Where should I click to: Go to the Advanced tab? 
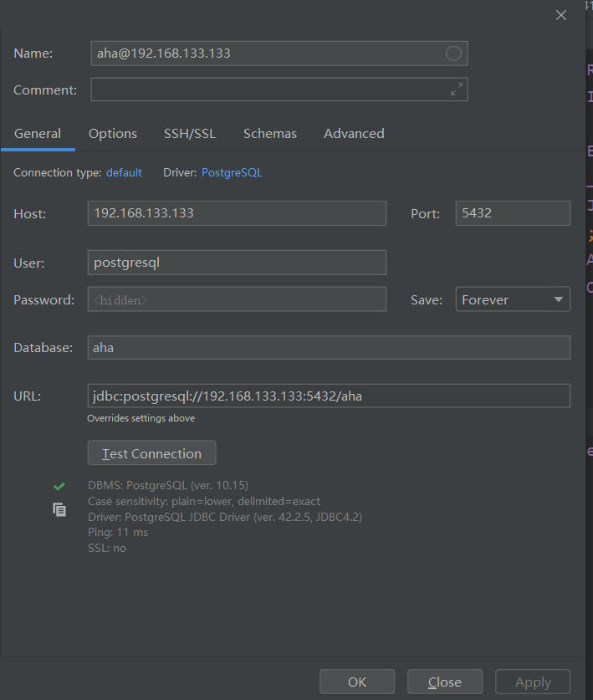click(x=354, y=134)
